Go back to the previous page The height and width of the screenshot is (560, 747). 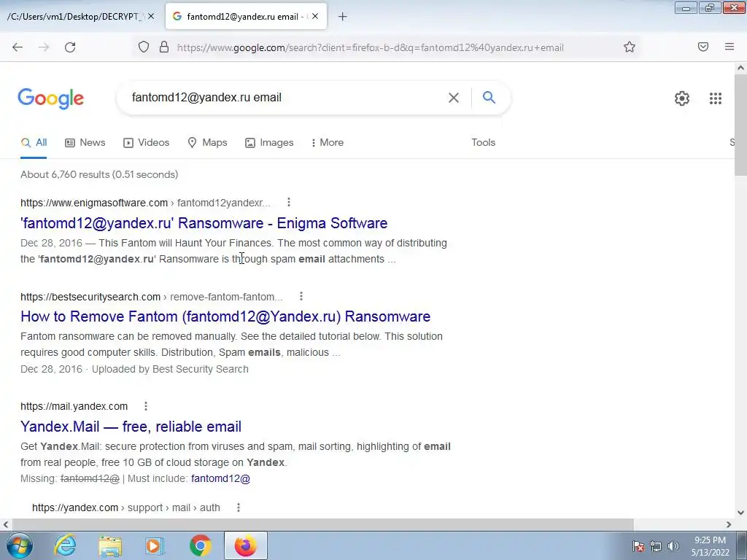point(18,47)
